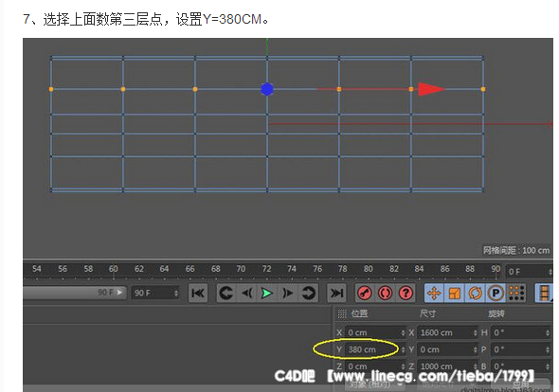
Task: Toggle scale keyframe recording icon
Action: tap(455, 293)
